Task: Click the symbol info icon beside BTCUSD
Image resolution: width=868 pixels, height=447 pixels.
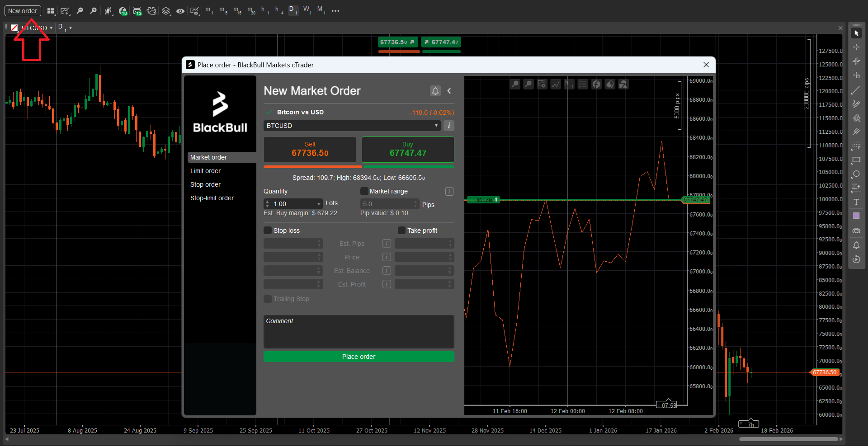Action: click(x=449, y=126)
